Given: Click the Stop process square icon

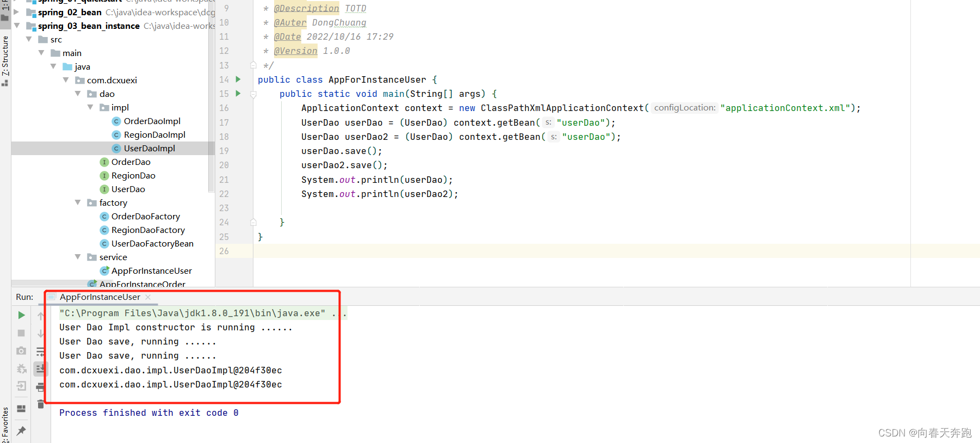Looking at the screenshot, I should tap(21, 333).
